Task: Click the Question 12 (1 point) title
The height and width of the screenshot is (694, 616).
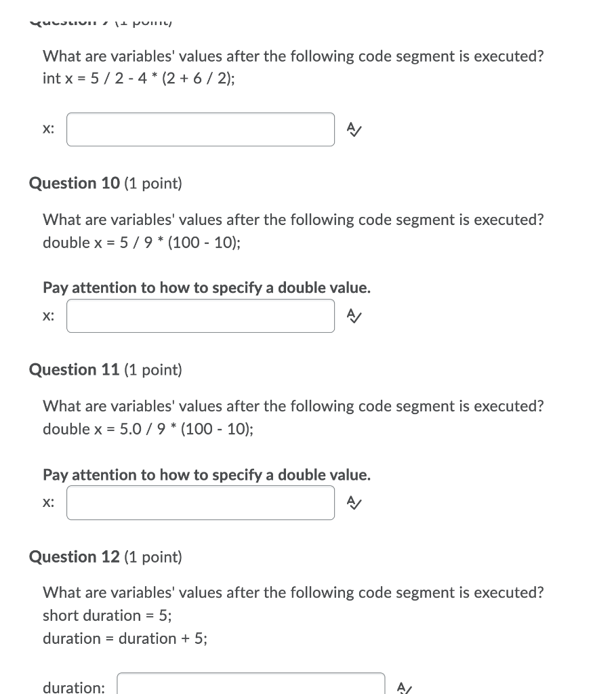Action: click(x=105, y=556)
